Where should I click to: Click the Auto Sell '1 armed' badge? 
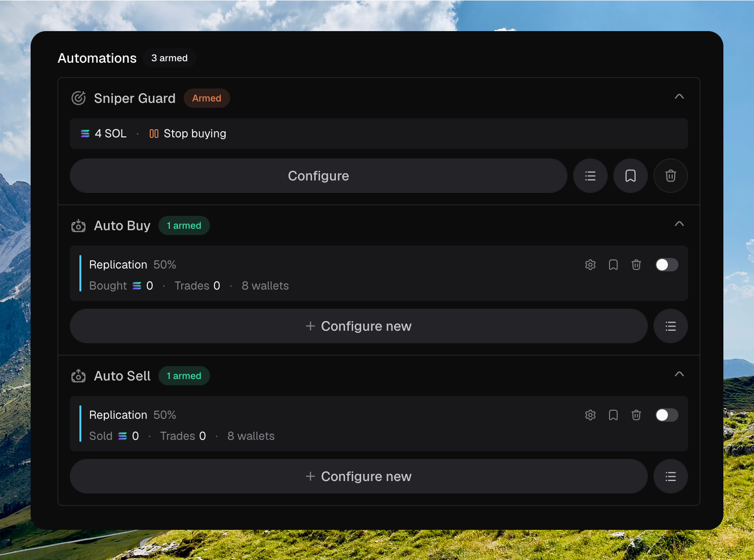coord(184,376)
